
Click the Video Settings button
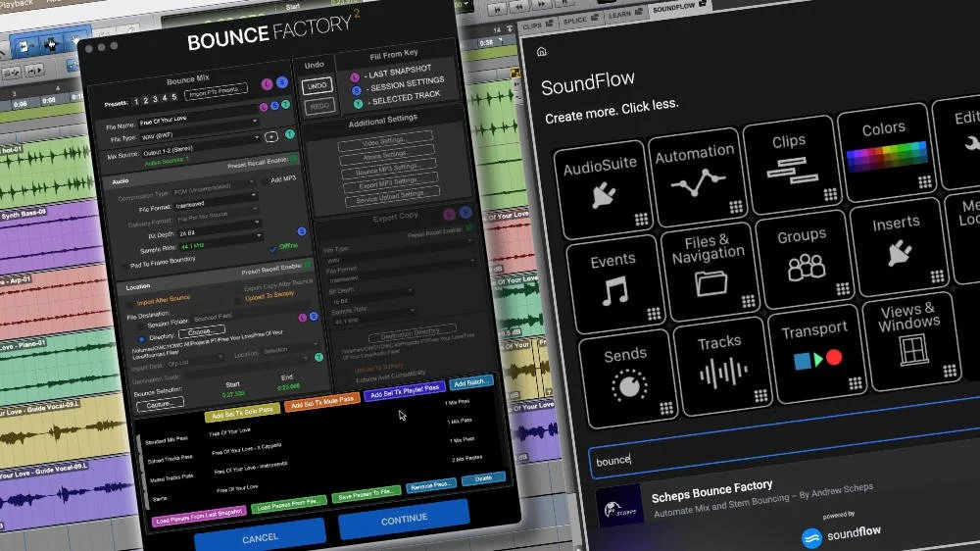coord(385,141)
